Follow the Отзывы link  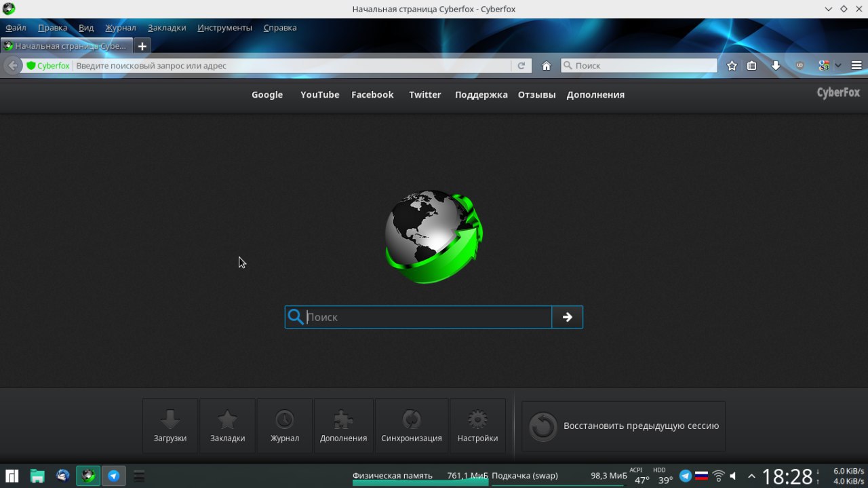pyautogui.click(x=537, y=95)
